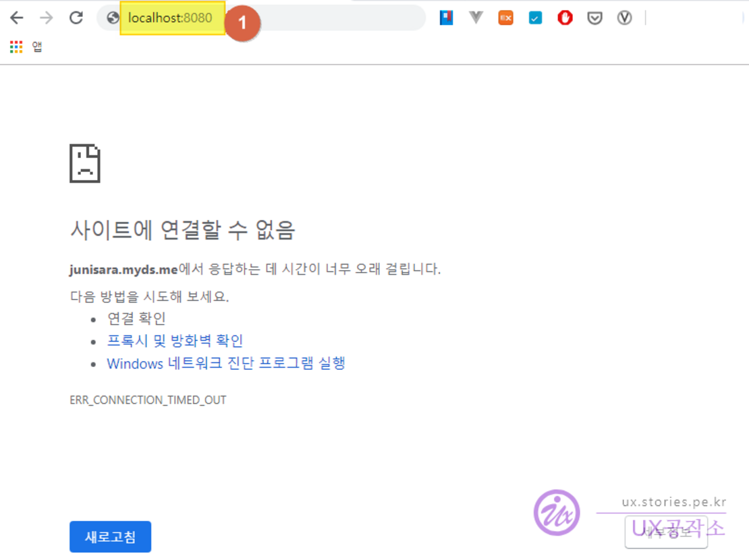Viewport: 749px width, 560px height.
Task: Open the blue bookmark extension icon
Action: [x=446, y=18]
